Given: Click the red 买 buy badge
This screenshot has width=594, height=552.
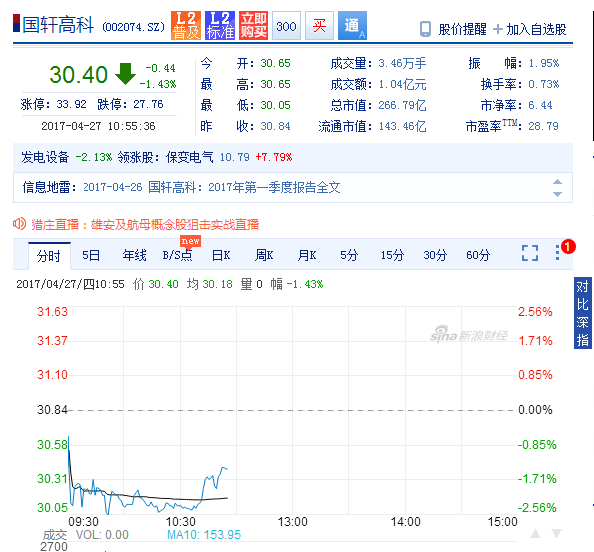Looking at the screenshot, I should coord(319,26).
